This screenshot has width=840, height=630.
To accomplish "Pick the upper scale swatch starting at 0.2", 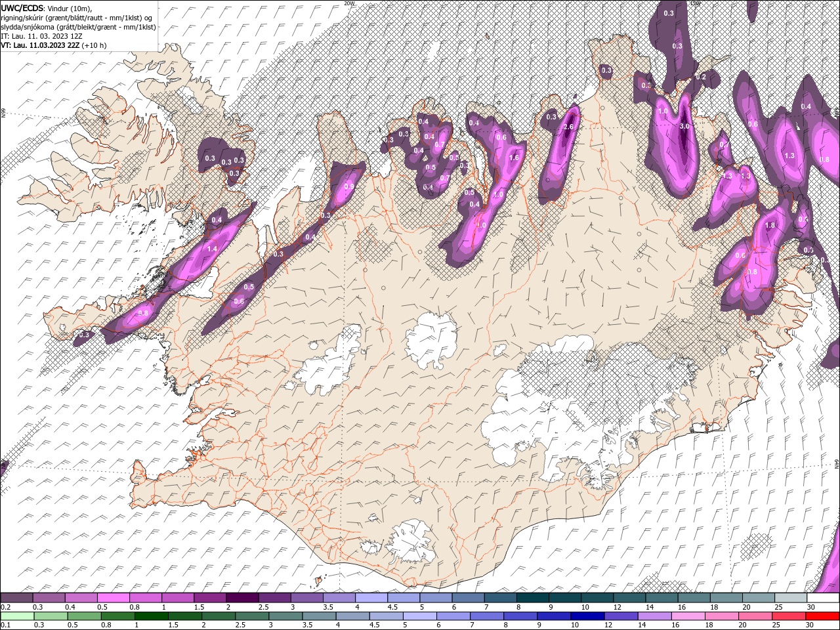I will tap(17, 598).
